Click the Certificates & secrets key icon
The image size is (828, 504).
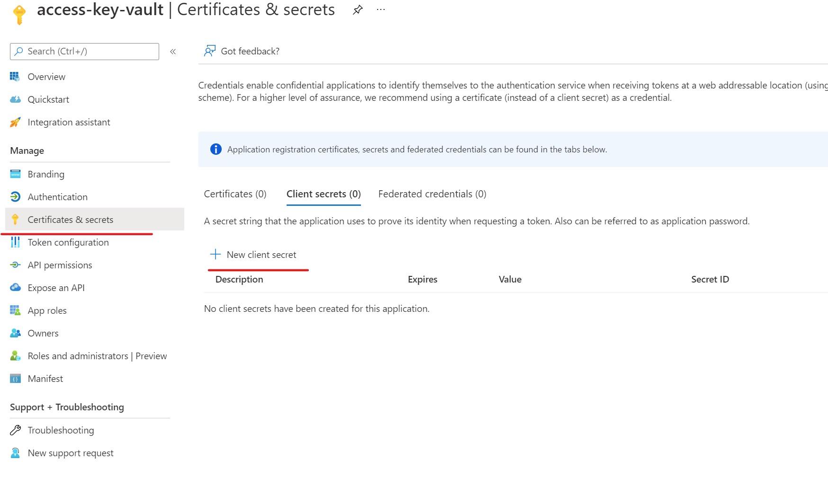pyautogui.click(x=15, y=220)
